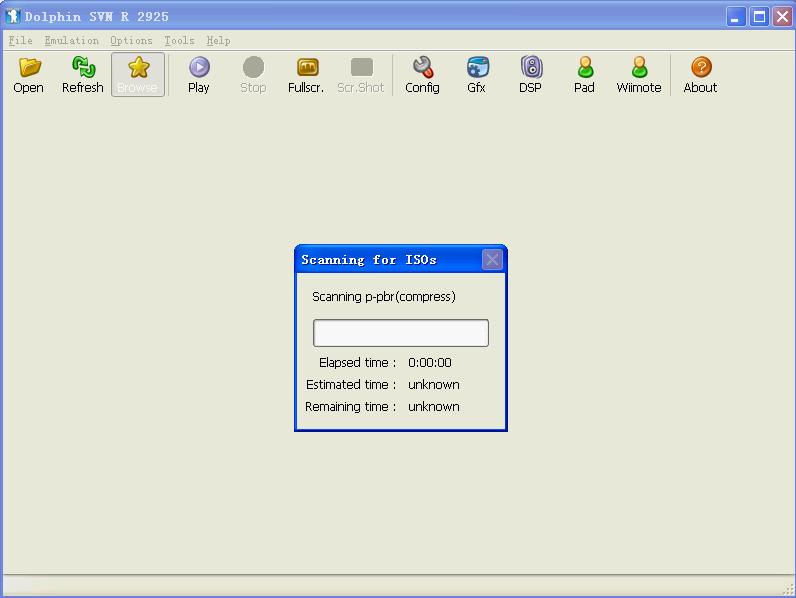Close the Scanning for ISOs dialog
This screenshot has height=598, width=796.
coord(492,260)
